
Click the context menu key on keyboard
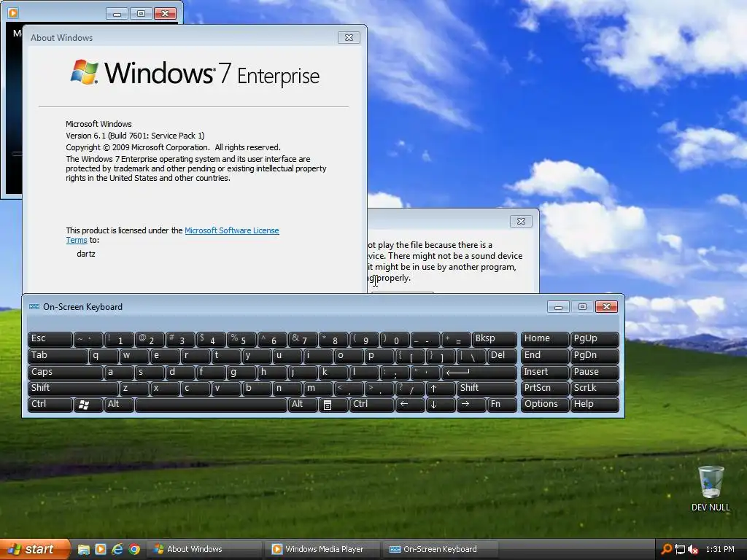pyautogui.click(x=333, y=405)
